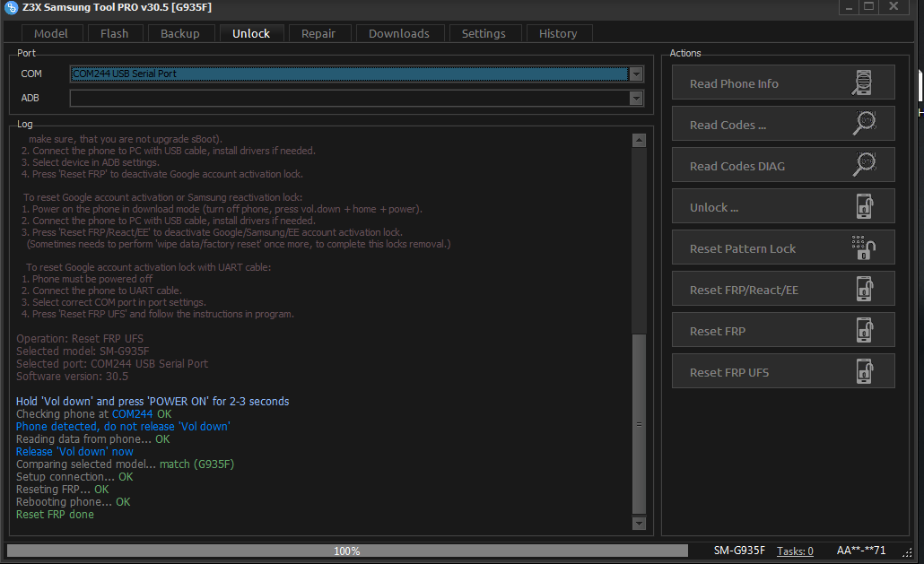This screenshot has width=924, height=564.
Task: Click 'Selected model: SM-G935F' log line
Action: click(83, 351)
